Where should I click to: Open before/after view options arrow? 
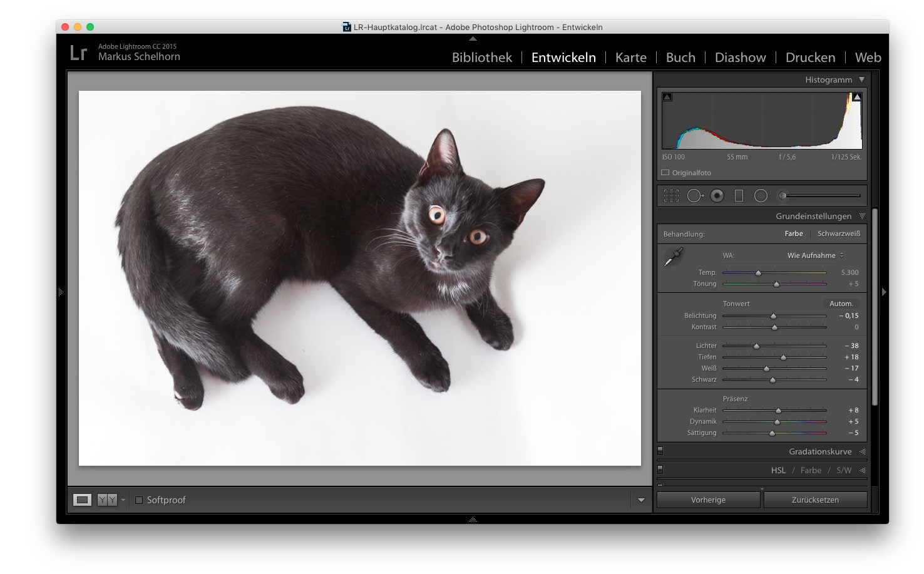(x=123, y=500)
